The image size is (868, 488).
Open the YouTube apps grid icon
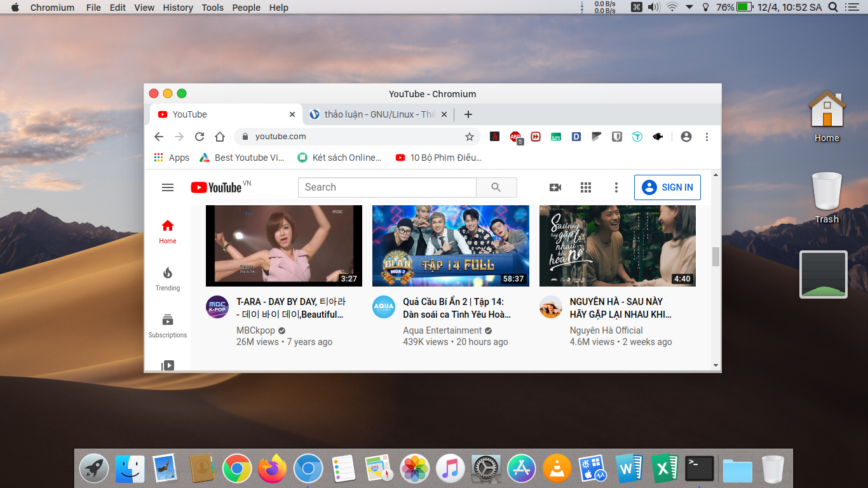(x=586, y=187)
